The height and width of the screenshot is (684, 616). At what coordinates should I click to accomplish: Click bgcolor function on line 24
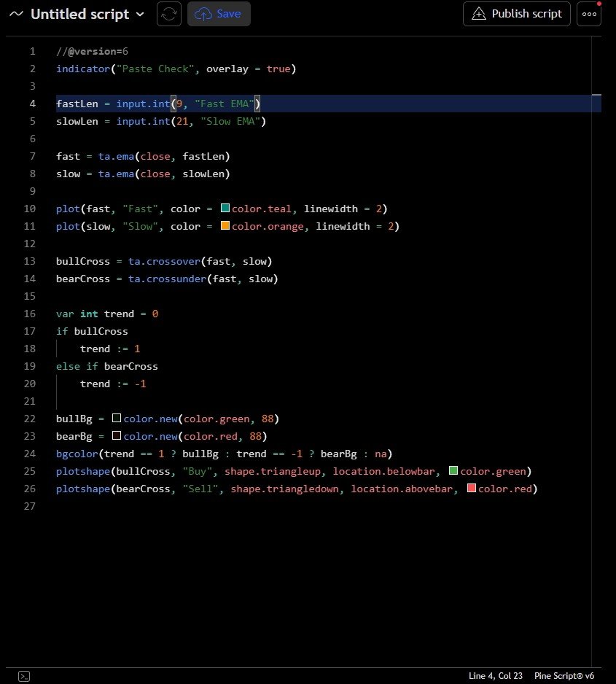pyautogui.click(x=77, y=454)
